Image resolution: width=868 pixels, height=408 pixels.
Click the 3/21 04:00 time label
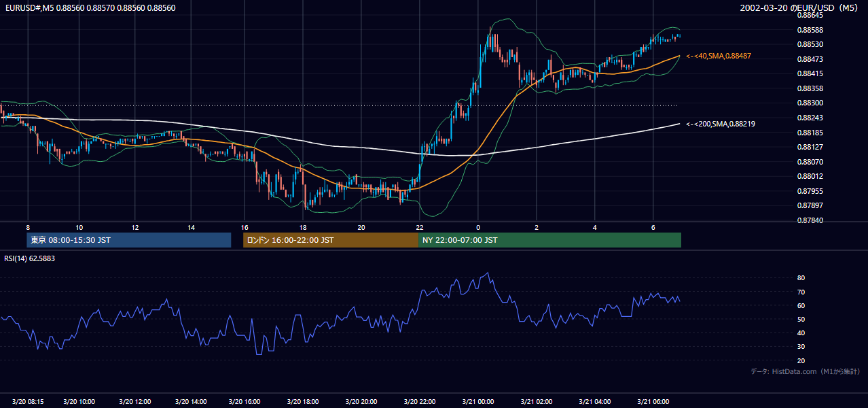click(x=595, y=401)
